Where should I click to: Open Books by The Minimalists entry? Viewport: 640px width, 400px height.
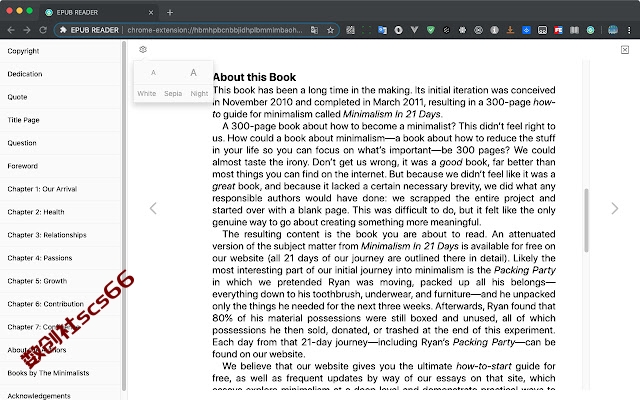pyautogui.click(x=60, y=373)
